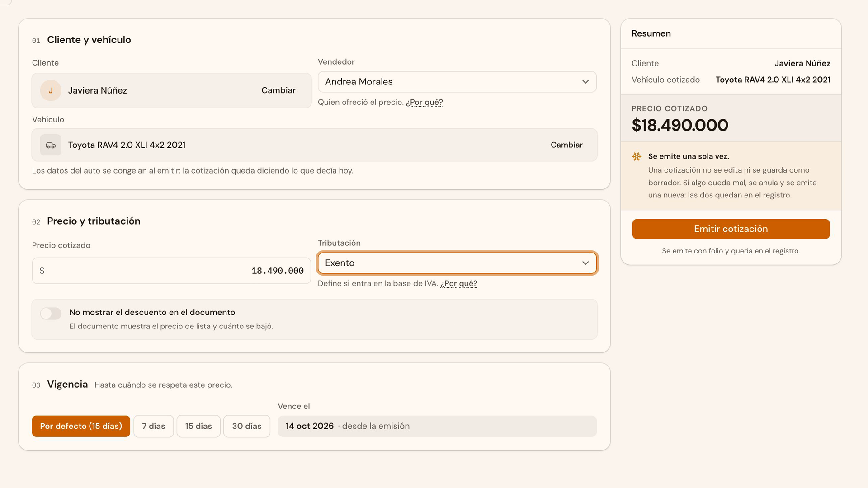Click El documento muestra el precio text

coord(171,326)
